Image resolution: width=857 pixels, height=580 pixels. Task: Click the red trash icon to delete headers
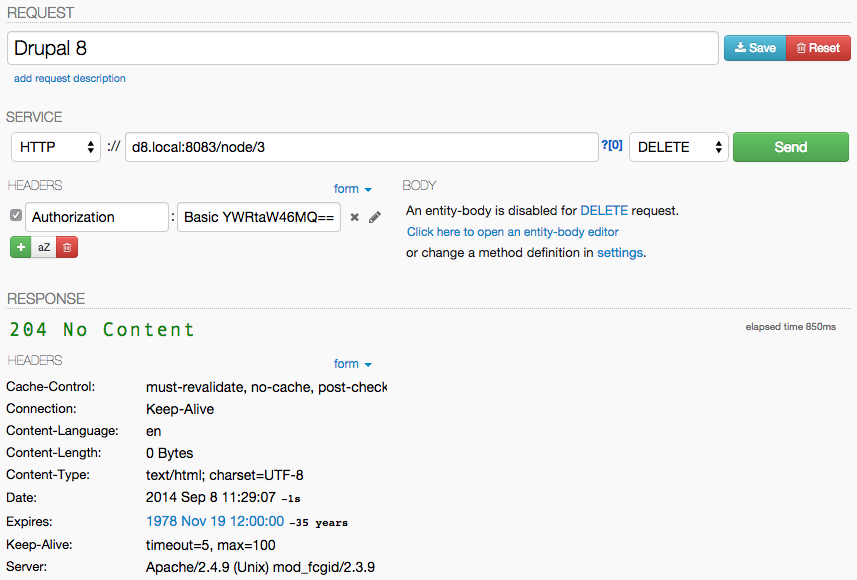click(67, 247)
